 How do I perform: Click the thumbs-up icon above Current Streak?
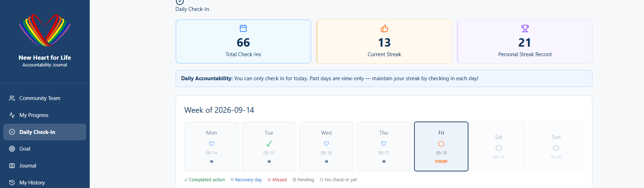pyautogui.click(x=384, y=28)
